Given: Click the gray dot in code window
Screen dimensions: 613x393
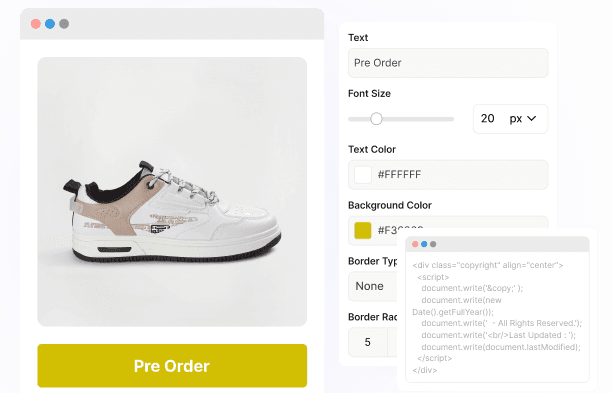Looking at the screenshot, I should pyautogui.click(x=433, y=244).
